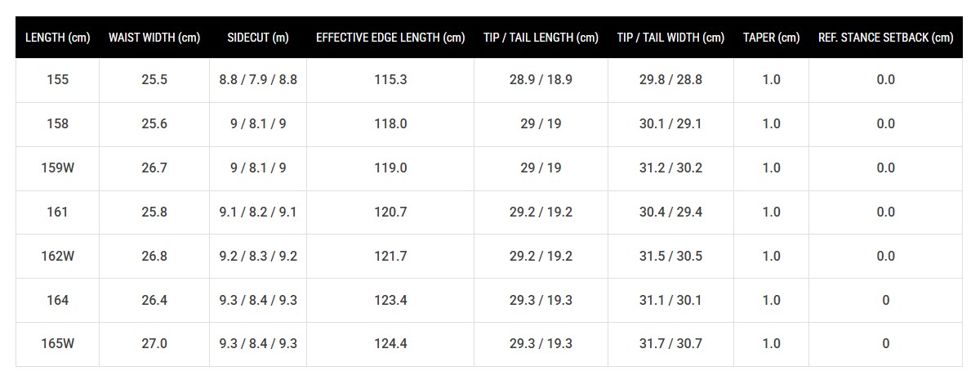Screen dimensions: 980x380
Task: Select the 162W length row label
Action: tap(57, 257)
